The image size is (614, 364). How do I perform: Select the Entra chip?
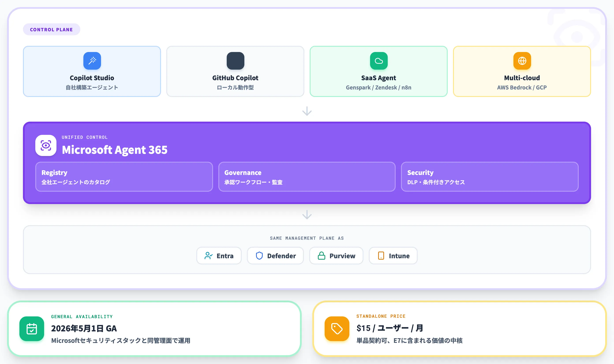(219, 256)
